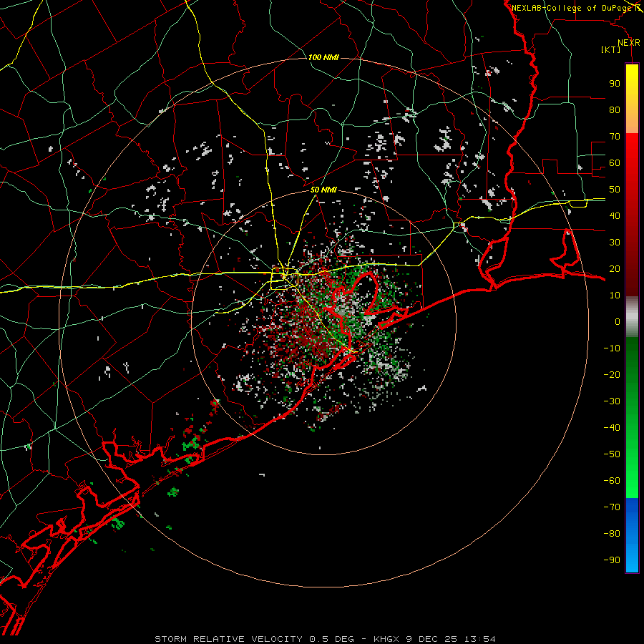
Task: Click the "100 NMI" range ring label
Action: [323, 57]
